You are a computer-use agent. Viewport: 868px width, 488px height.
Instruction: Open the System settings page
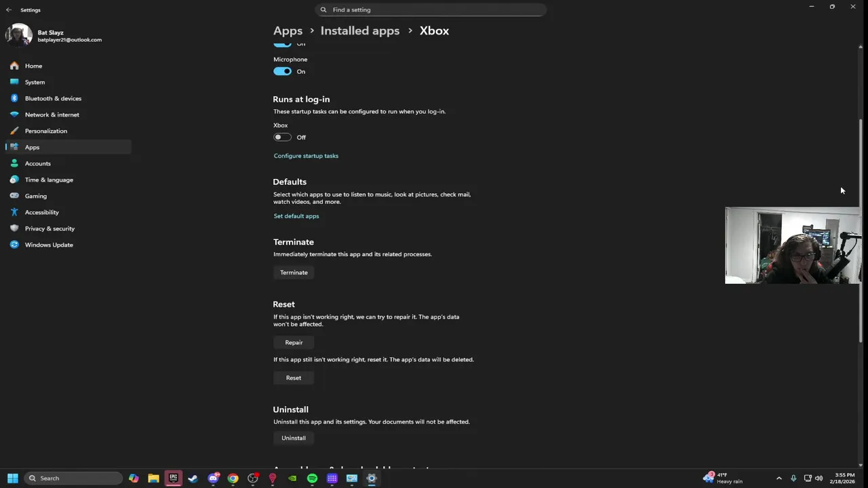(68, 82)
